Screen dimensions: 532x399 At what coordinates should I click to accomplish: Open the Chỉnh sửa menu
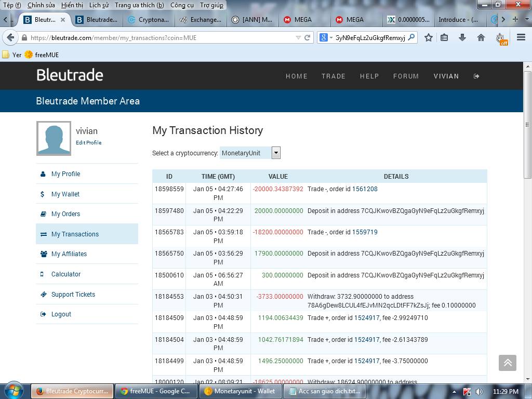point(41,5)
